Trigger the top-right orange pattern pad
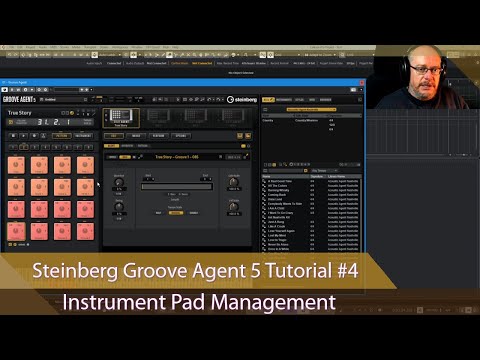 click(85, 165)
